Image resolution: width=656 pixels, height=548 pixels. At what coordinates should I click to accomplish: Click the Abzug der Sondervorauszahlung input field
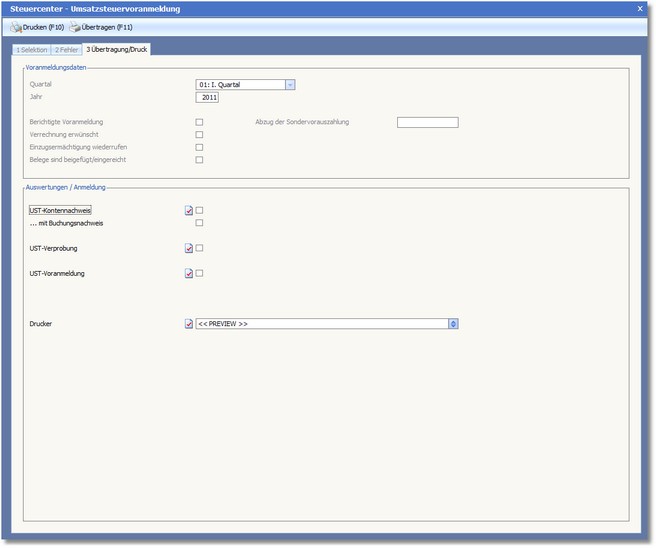point(427,122)
